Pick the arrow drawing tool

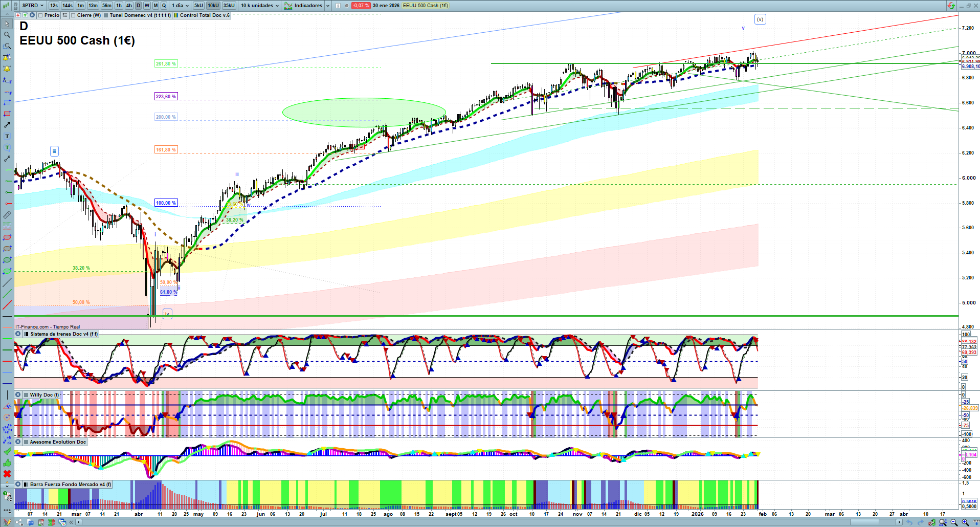[7, 125]
